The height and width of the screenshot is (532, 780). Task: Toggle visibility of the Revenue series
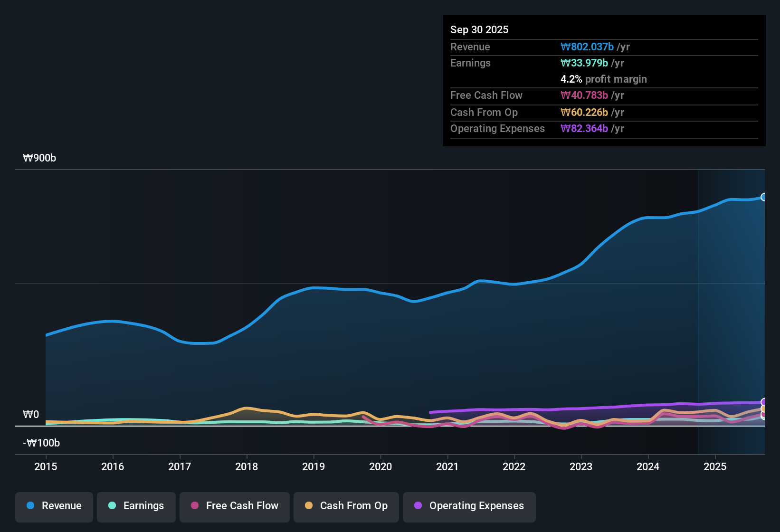(x=54, y=506)
